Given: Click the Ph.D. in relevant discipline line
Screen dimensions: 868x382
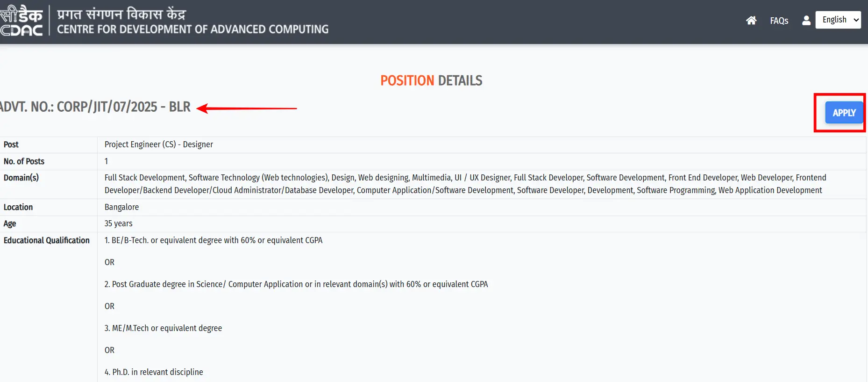Looking at the screenshot, I should [x=154, y=372].
